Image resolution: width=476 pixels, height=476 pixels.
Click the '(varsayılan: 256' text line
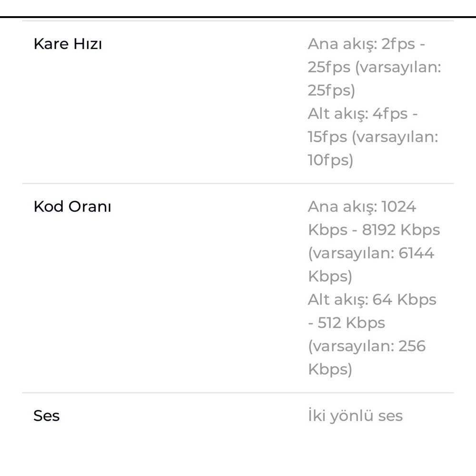point(367,346)
